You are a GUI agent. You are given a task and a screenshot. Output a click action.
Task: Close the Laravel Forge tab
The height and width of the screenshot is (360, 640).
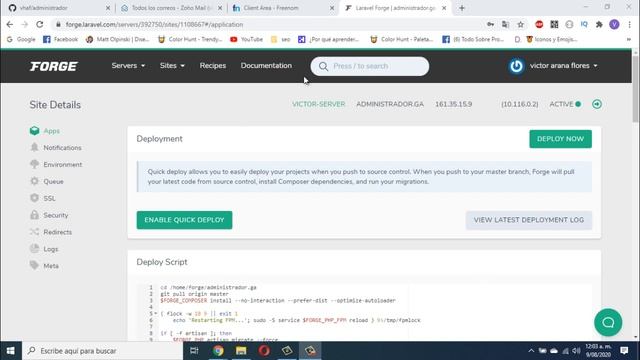click(x=444, y=8)
